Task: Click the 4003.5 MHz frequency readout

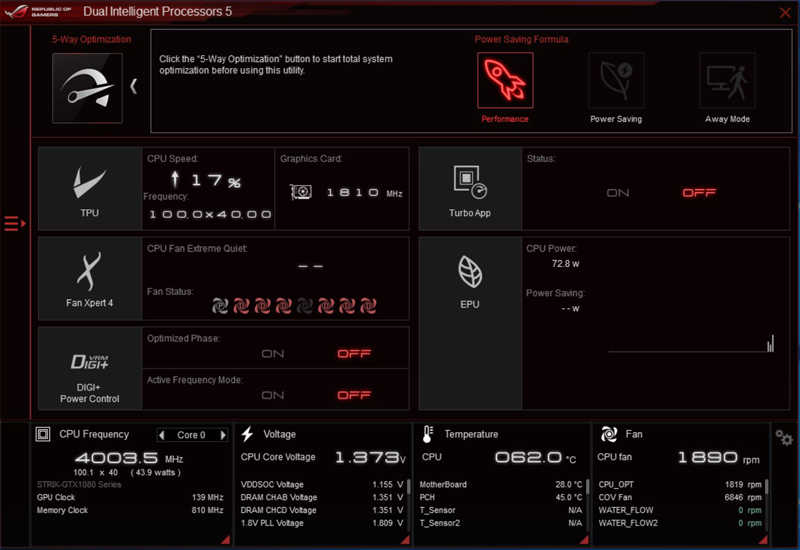Action: tap(129, 458)
